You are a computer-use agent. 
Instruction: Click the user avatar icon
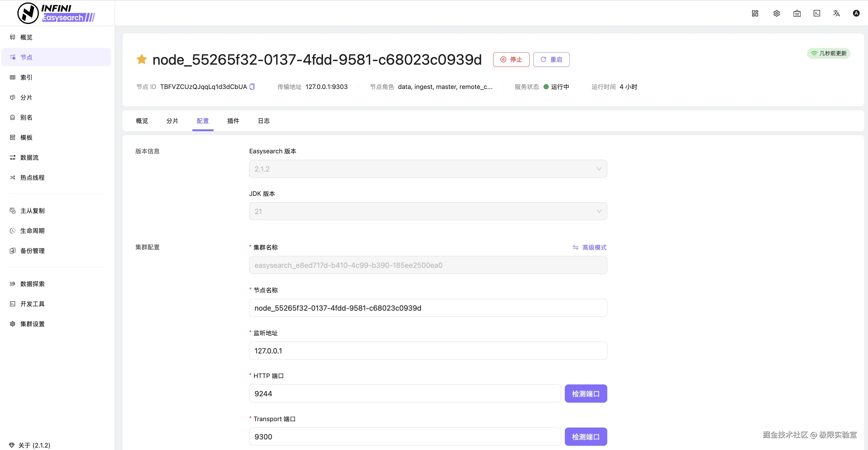856,13
